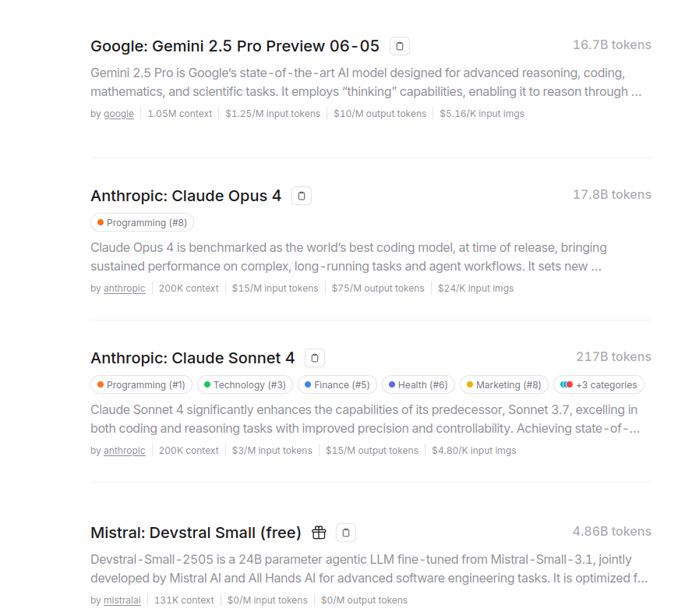Select the Programming (#1) tag on Claude Sonnet 4
678x616 pixels.
tap(141, 385)
